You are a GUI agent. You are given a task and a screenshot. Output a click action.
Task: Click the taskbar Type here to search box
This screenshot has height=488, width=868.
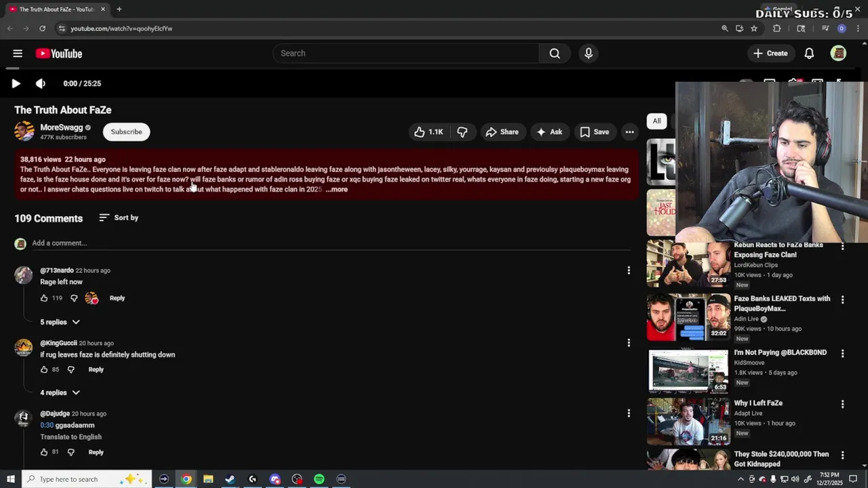[x=87, y=479]
